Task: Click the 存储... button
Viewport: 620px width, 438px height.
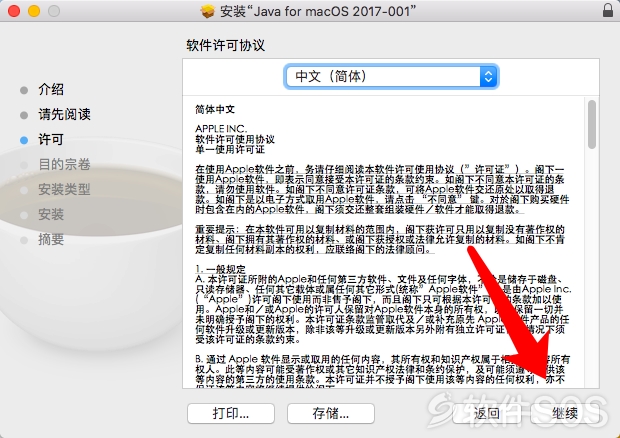Action: [x=331, y=413]
